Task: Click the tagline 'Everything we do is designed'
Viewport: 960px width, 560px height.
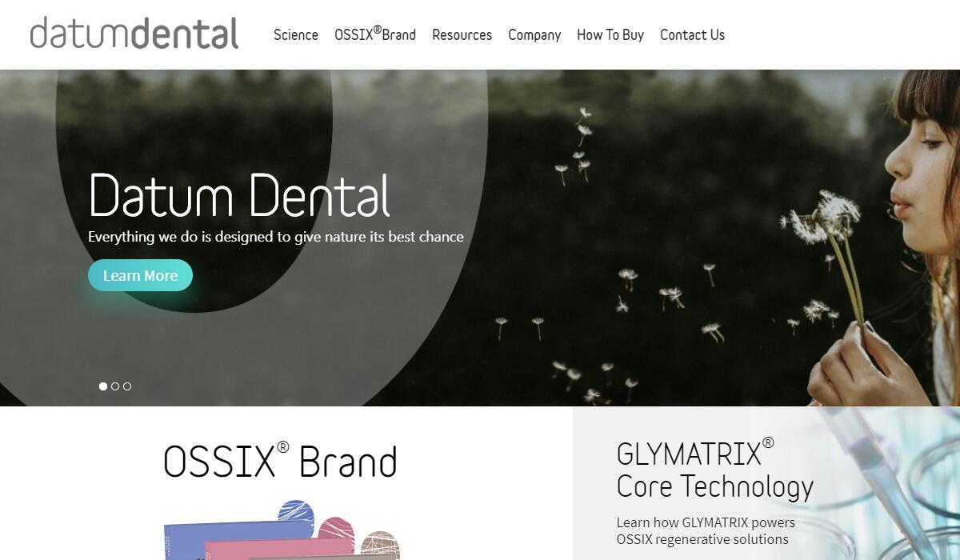Action: point(276,237)
